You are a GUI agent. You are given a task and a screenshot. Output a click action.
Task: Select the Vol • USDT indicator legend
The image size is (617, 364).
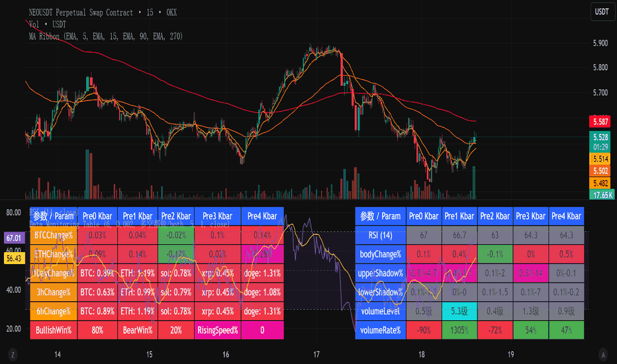[47, 24]
